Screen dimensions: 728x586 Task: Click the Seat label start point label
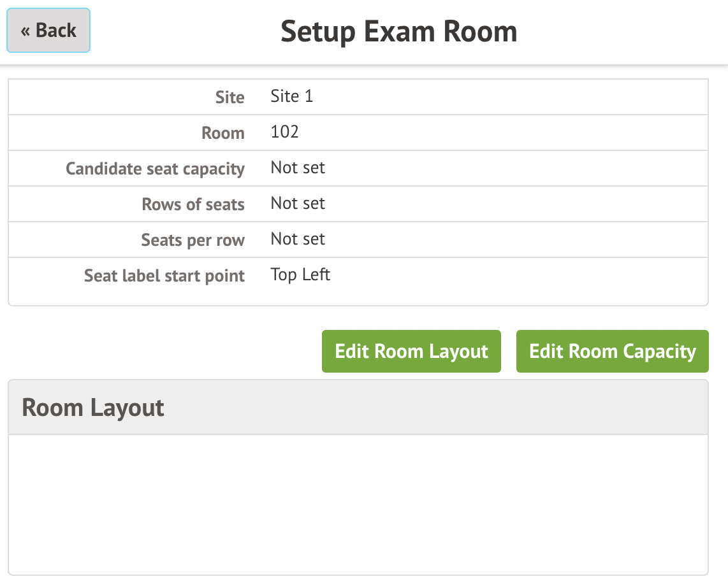click(x=164, y=276)
